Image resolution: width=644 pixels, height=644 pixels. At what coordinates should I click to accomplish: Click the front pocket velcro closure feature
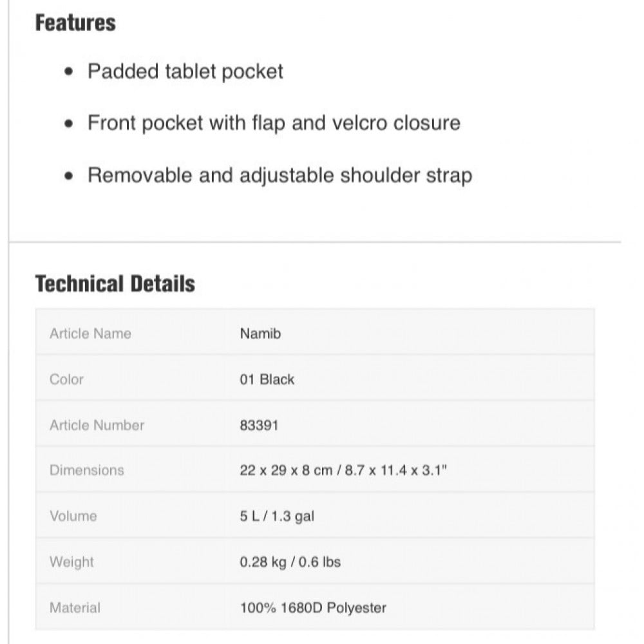[x=274, y=123]
